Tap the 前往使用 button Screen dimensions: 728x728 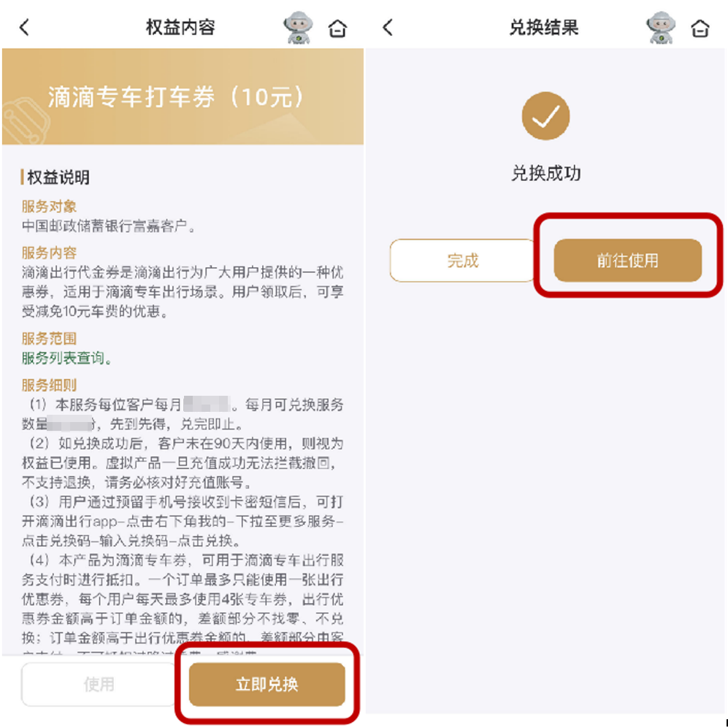pyautogui.click(x=628, y=261)
